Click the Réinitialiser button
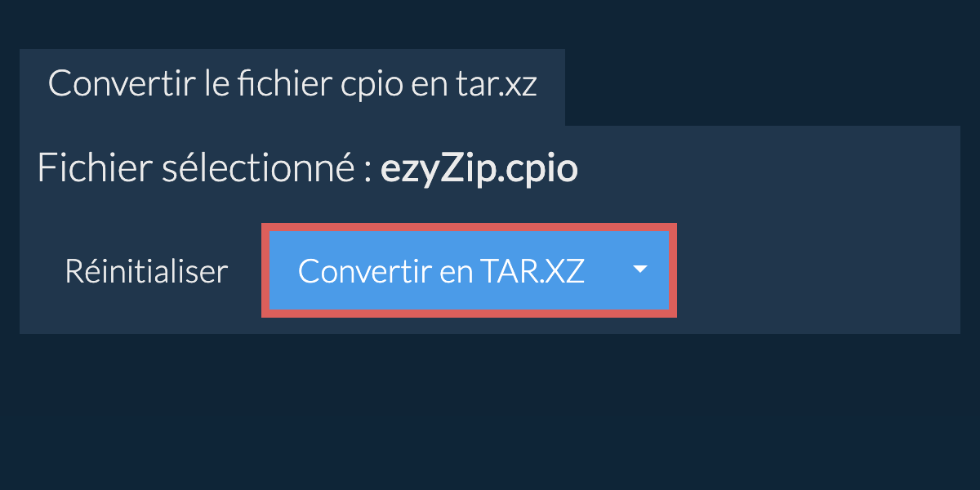Viewport: 980px width, 490px height. [x=146, y=271]
